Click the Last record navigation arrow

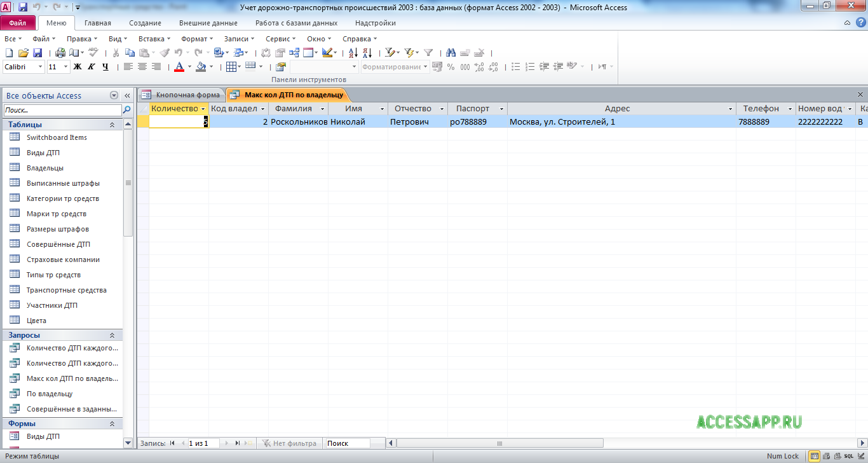pyautogui.click(x=238, y=443)
